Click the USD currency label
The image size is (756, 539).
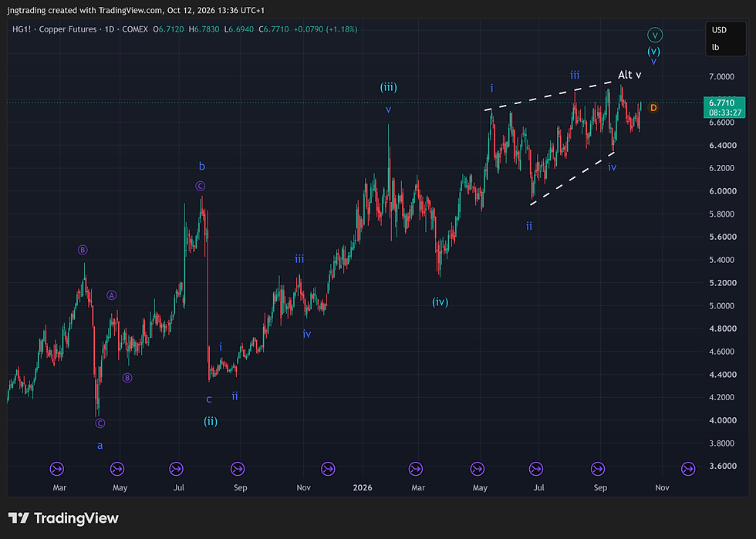719,30
